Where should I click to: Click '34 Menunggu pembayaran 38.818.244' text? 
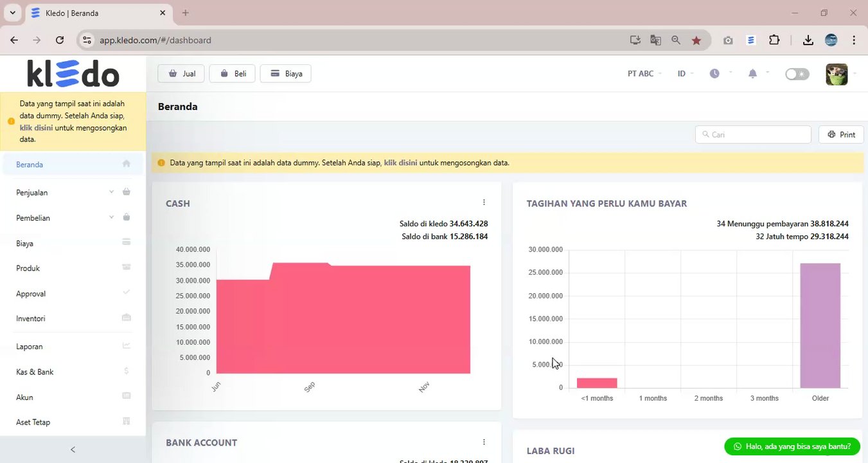tap(783, 224)
